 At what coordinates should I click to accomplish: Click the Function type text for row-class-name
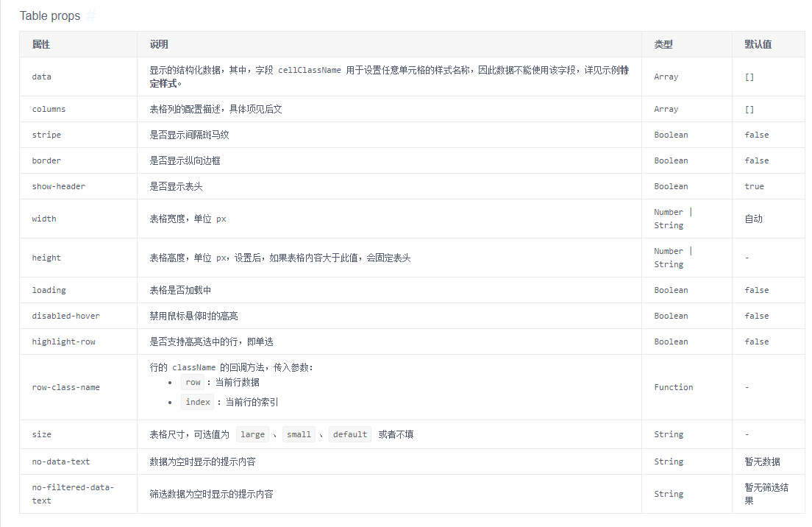click(674, 387)
